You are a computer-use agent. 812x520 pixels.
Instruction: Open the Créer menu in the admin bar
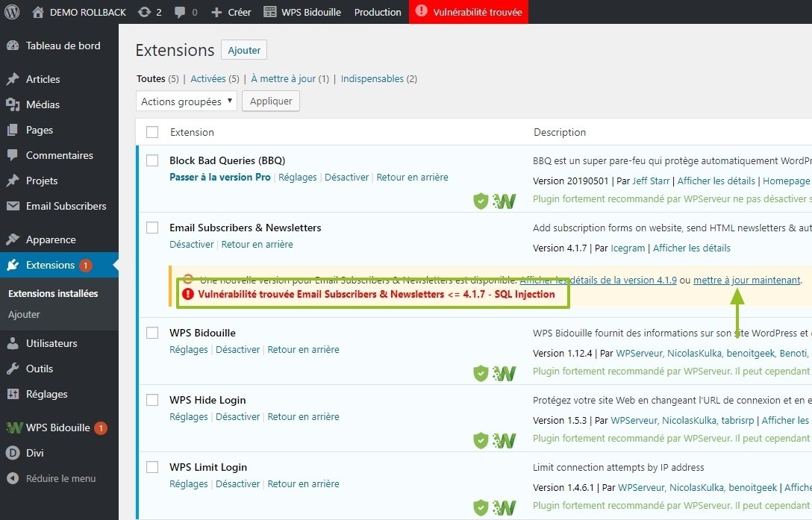point(231,12)
